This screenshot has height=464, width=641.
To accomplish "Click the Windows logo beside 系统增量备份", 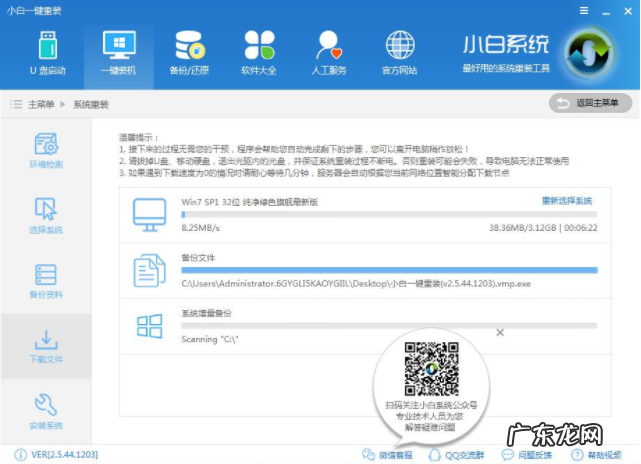I will (x=150, y=326).
